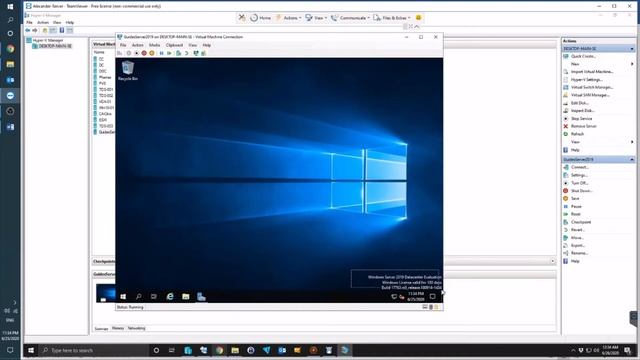
Task: Collapse the TeamViewer toolbar with the up chevron
Action: 417,27
